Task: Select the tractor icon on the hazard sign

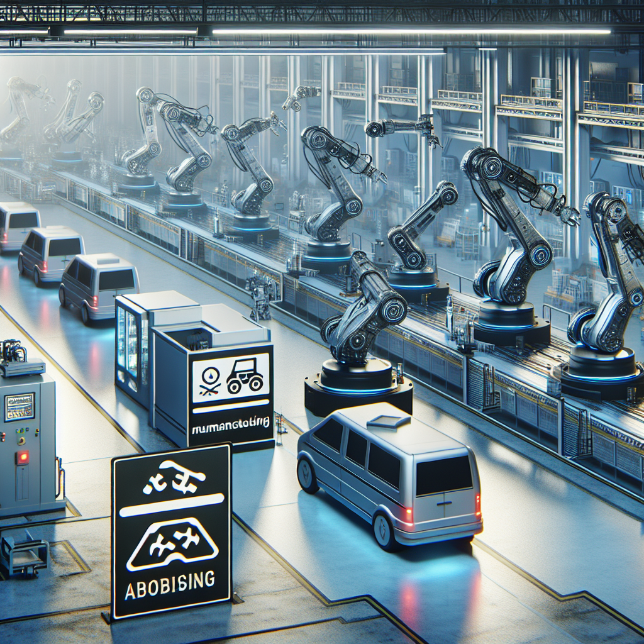Action: point(245,377)
